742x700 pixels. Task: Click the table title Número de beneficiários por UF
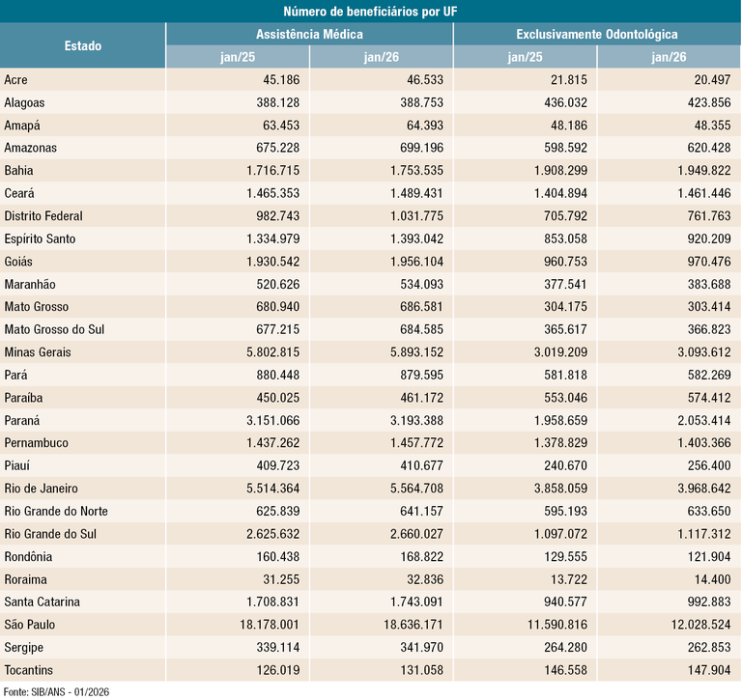[371, 12]
